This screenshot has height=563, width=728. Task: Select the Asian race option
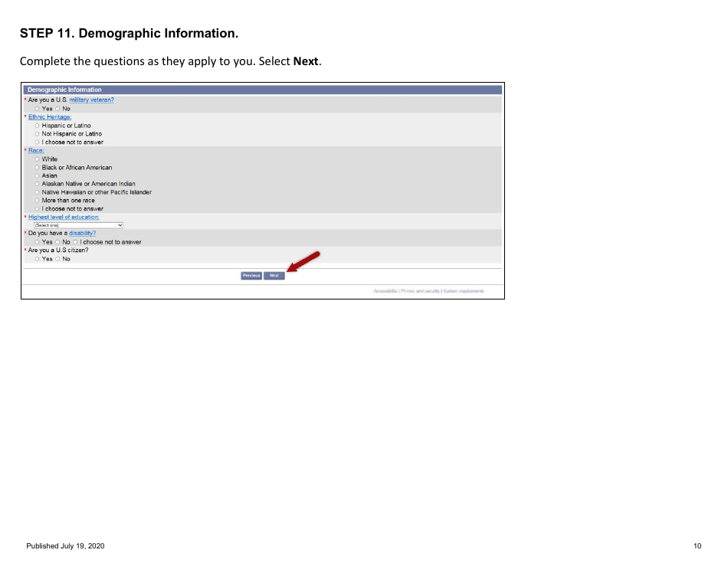coord(37,175)
